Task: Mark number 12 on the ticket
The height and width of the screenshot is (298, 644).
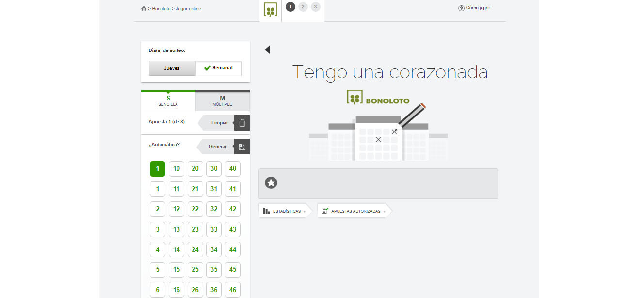Action: pyautogui.click(x=177, y=209)
